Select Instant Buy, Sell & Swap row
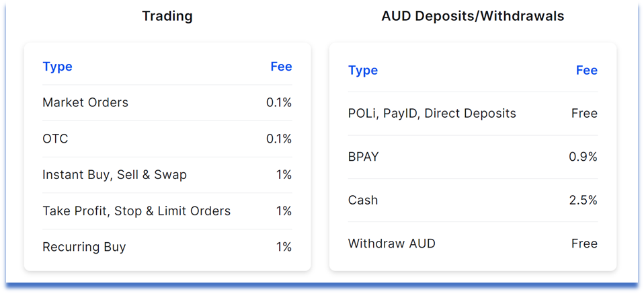 [167, 175]
